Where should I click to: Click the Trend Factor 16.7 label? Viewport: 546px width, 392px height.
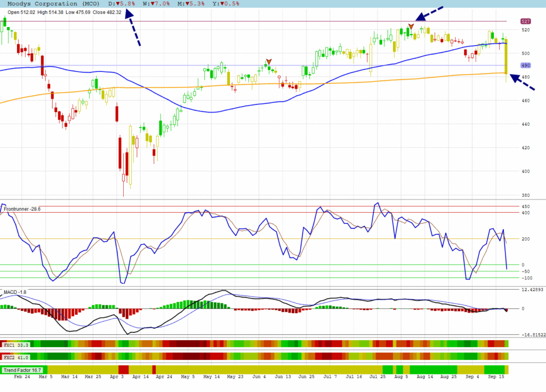[x=25, y=370]
